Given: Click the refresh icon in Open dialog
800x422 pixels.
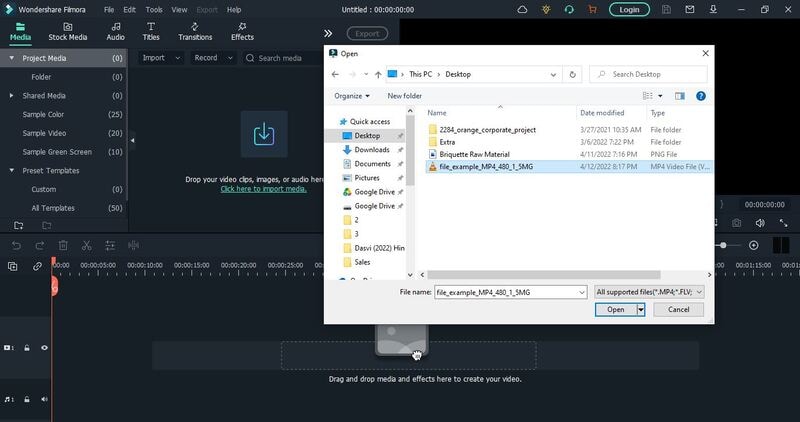Looking at the screenshot, I should tap(572, 75).
